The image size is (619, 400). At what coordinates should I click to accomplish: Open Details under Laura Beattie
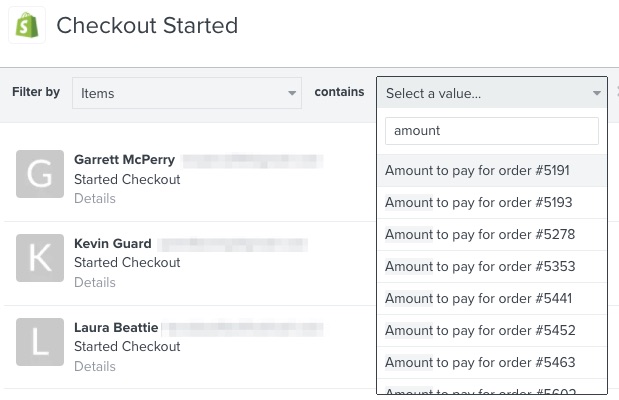pyautogui.click(x=95, y=367)
